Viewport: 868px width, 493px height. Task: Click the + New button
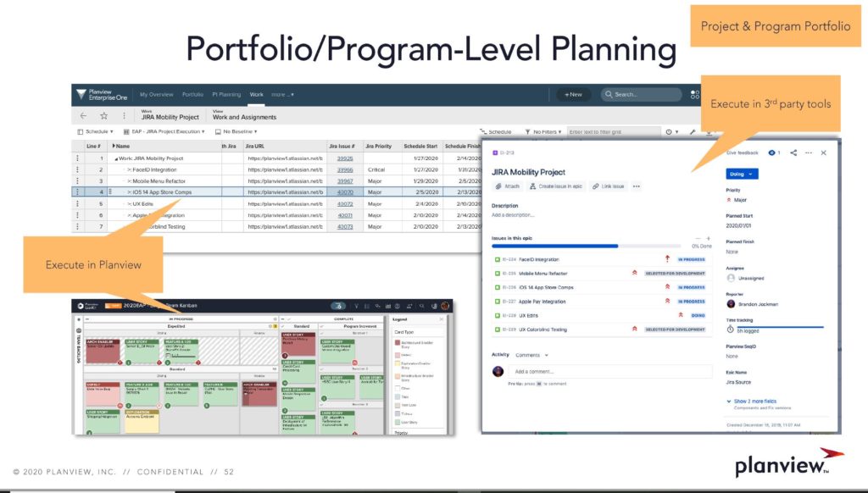(x=574, y=95)
